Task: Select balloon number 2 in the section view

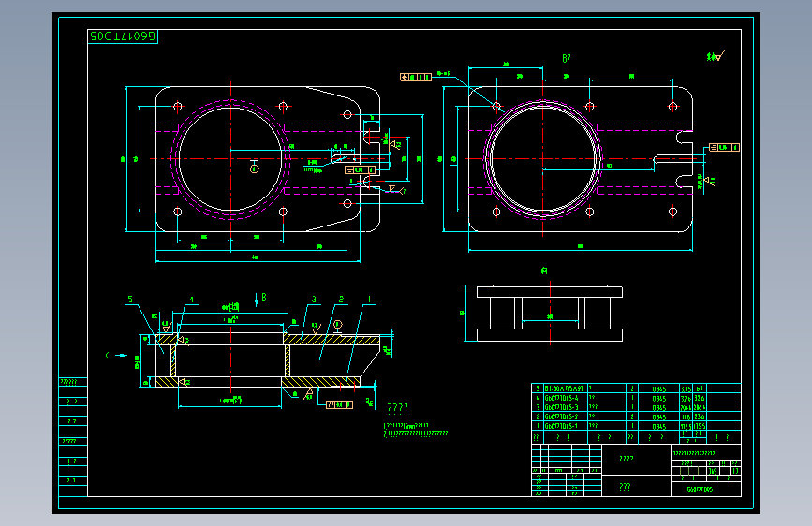Action: coord(341,300)
